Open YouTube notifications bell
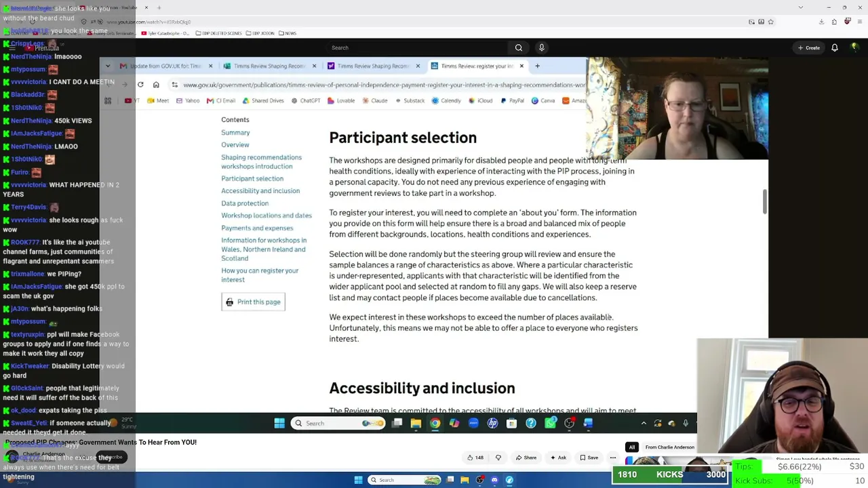This screenshot has width=868, height=488. 835,47
